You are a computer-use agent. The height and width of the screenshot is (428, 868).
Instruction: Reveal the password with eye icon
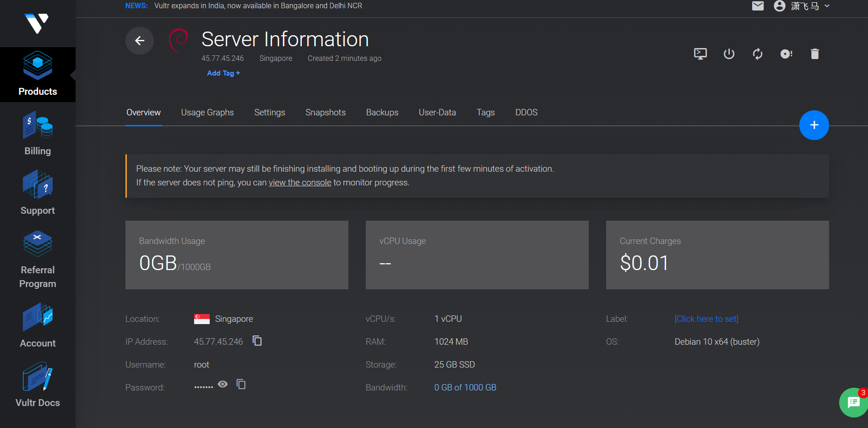(x=222, y=385)
